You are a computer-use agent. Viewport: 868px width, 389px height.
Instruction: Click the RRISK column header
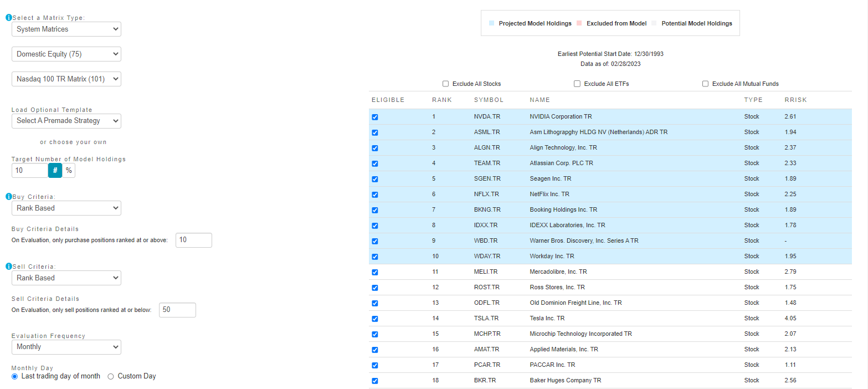click(795, 100)
